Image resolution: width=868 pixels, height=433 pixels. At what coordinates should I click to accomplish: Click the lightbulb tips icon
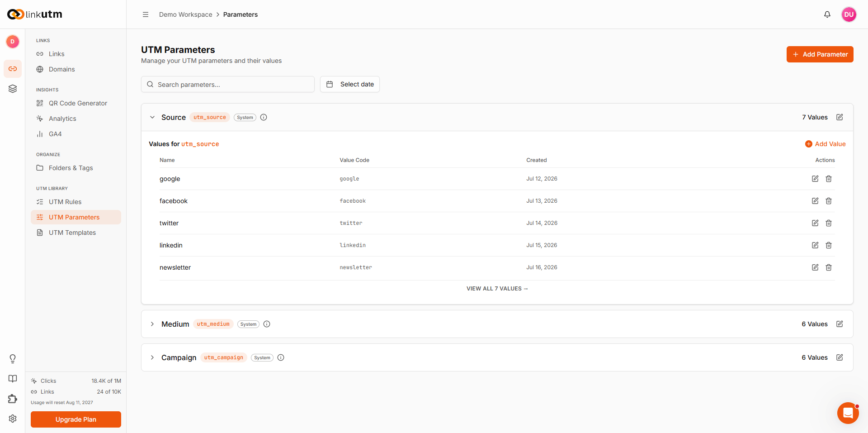[13, 359]
